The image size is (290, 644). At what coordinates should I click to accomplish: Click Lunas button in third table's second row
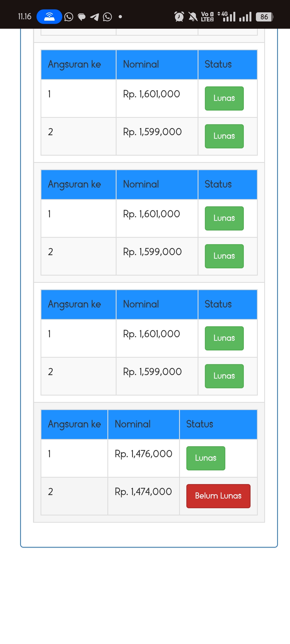tap(224, 376)
